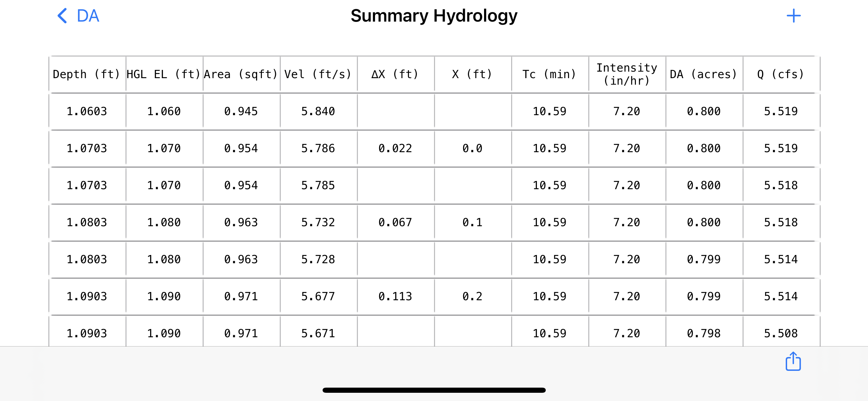
Task: Tap the Summary Hydrology title
Action: pyautogui.click(x=434, y=16)
